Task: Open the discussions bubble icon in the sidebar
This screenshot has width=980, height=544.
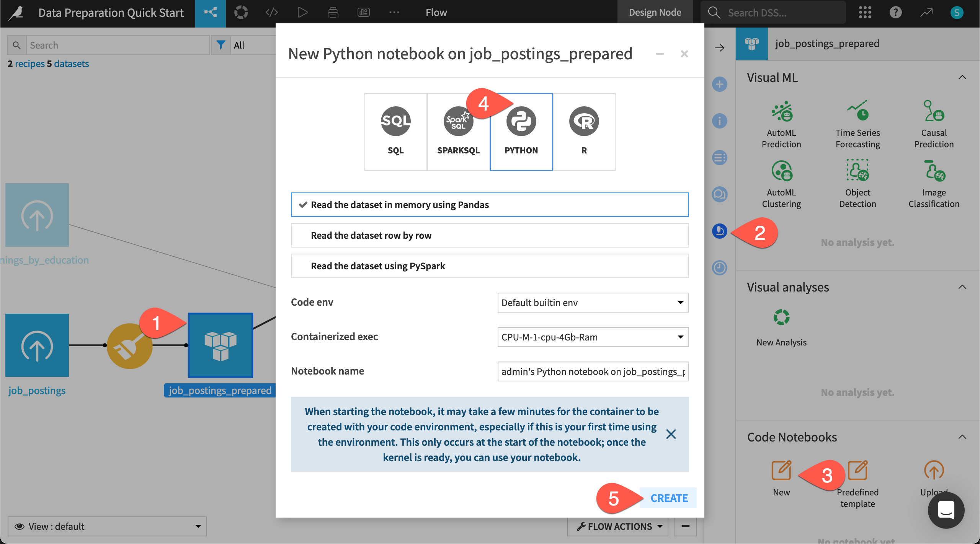Action: [720, 194]
